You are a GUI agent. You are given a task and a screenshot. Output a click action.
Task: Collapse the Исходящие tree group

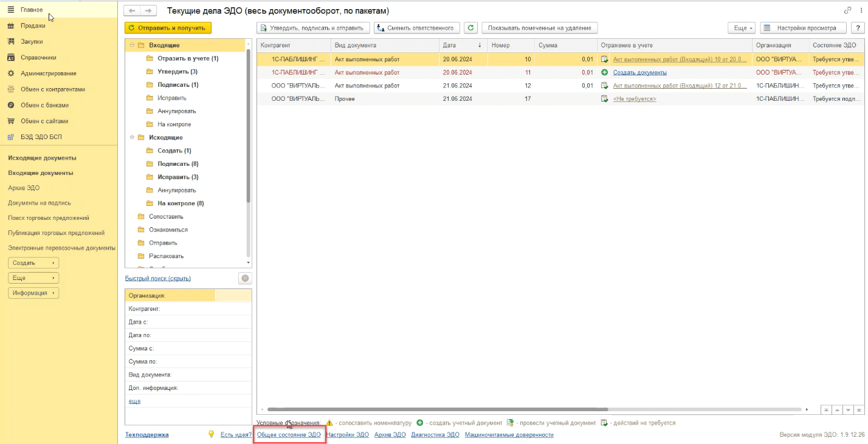tap(133, 138)
